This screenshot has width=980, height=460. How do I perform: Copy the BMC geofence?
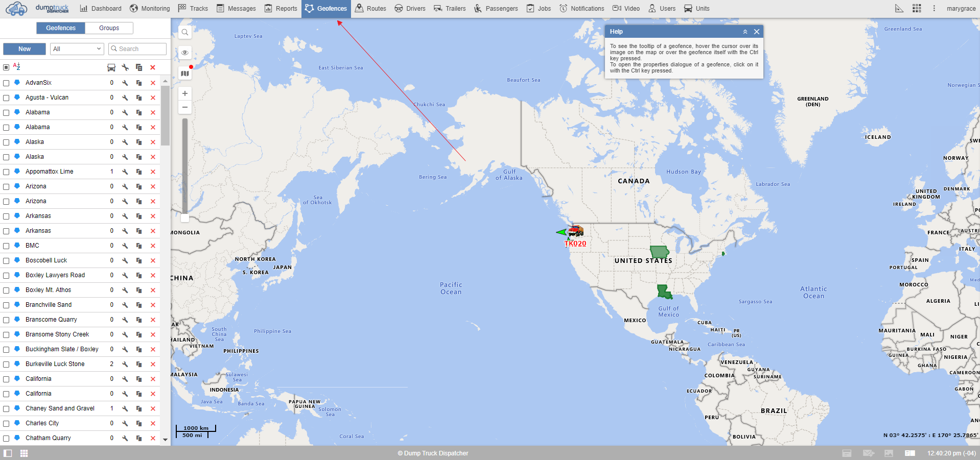[139, 246]
